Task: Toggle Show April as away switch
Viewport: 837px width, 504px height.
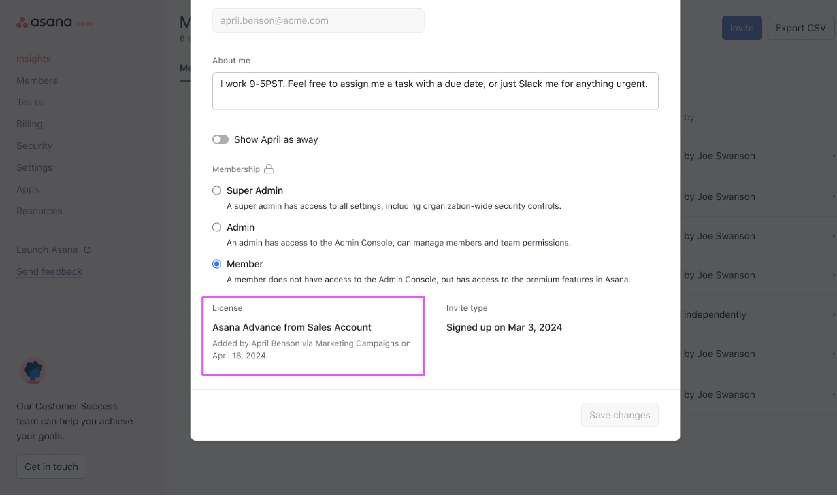Action: [x=220, y=140]
